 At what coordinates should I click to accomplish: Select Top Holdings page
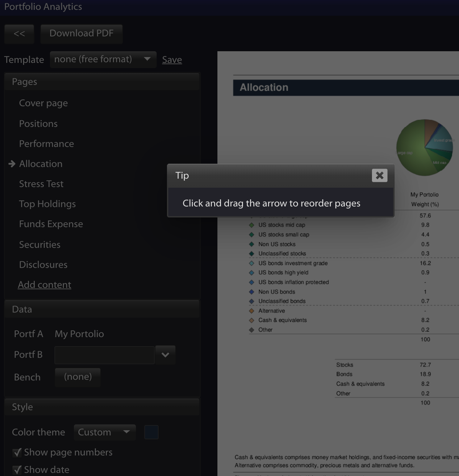pos(47,204)
